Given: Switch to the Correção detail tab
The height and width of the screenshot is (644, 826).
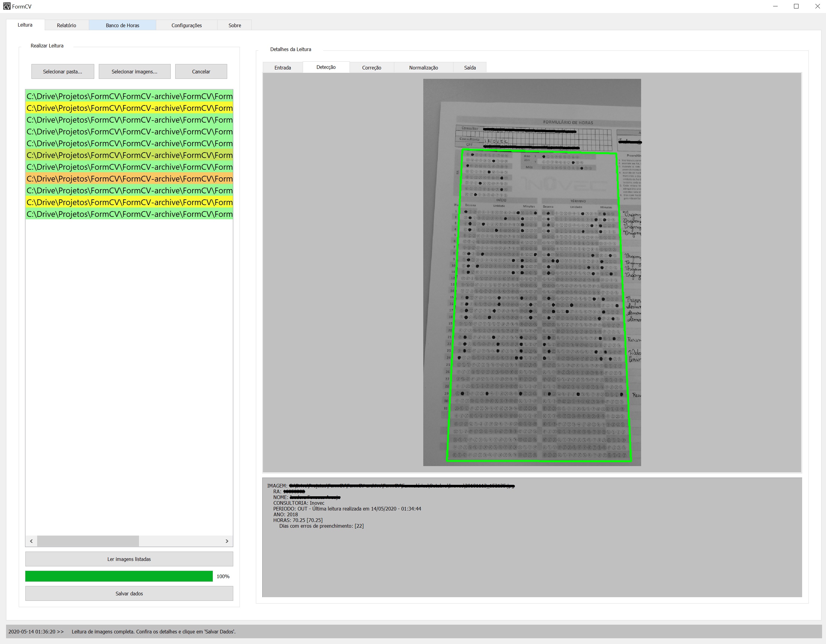Looking at the screenshot, I should click(371, 68).
